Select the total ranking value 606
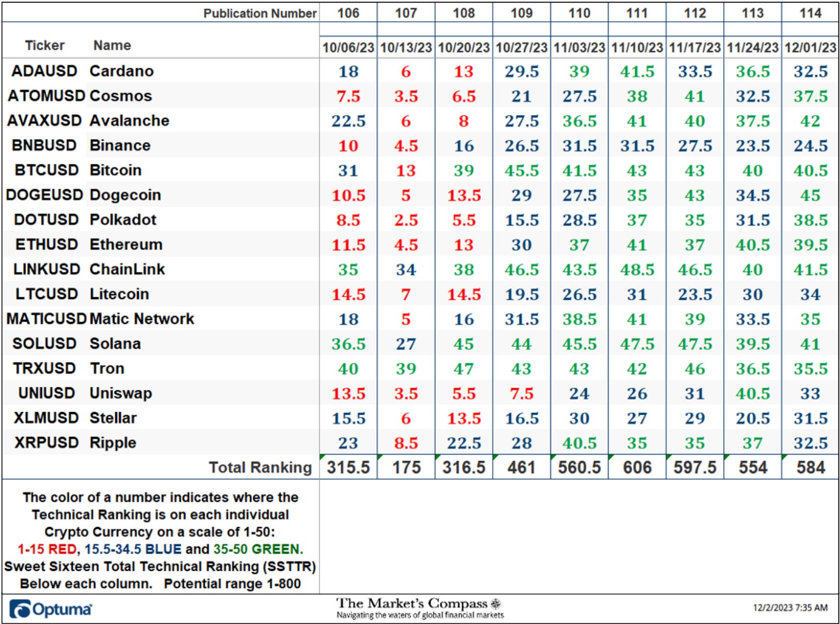The height and width of the screenshot is (624, 840). [x=637, y=468]
